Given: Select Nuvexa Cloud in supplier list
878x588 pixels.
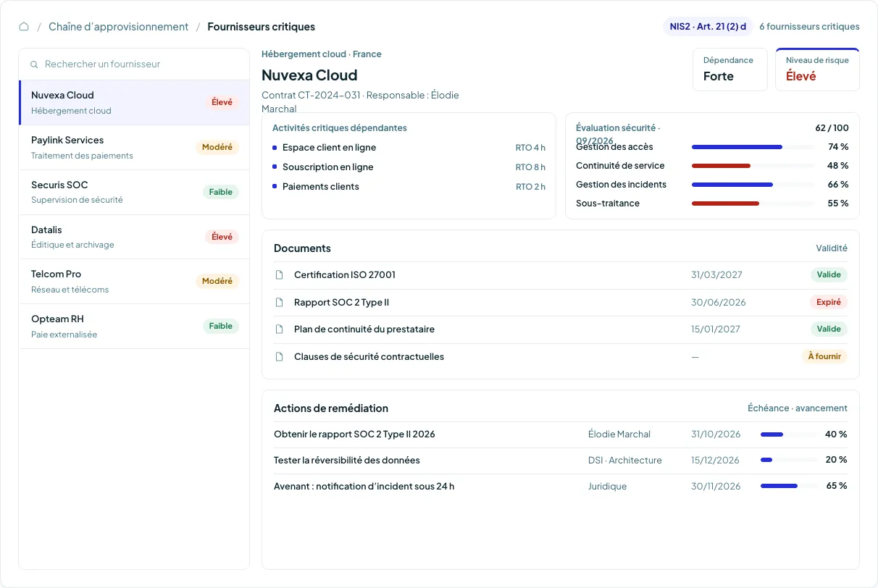Looking at the screenshot, I should point(134,103).
